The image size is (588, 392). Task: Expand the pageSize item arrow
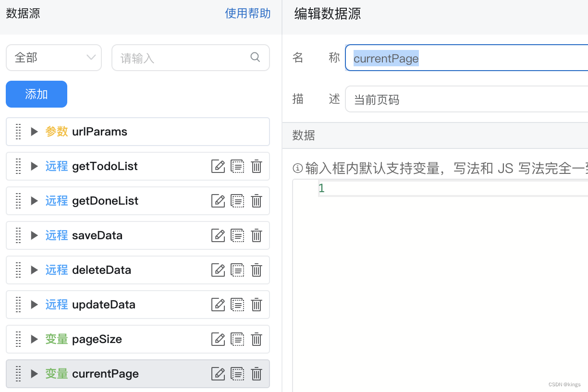[34, 339]
